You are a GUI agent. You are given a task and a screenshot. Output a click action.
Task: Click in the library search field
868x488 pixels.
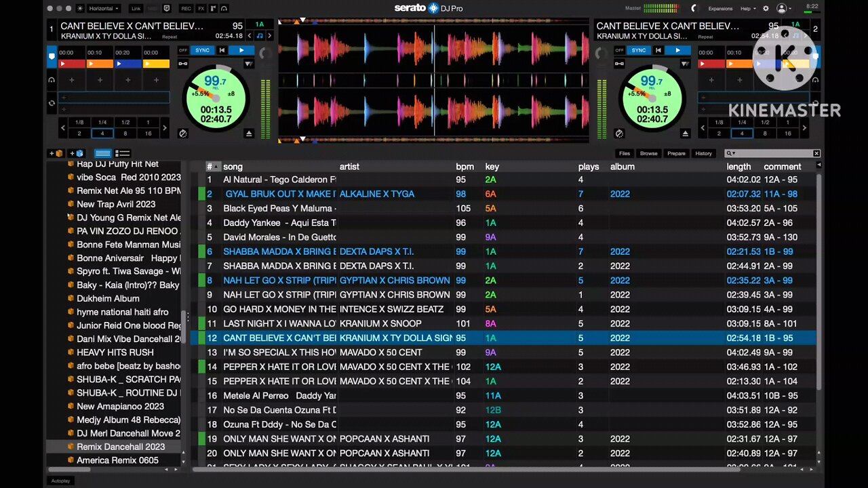[x=773, y=153]
